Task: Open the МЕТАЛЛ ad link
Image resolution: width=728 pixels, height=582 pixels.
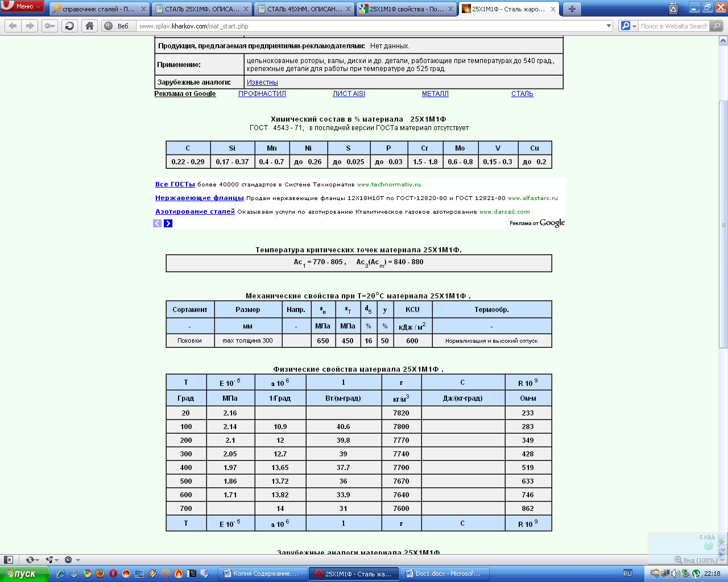Action: click(x=435, y=94)
